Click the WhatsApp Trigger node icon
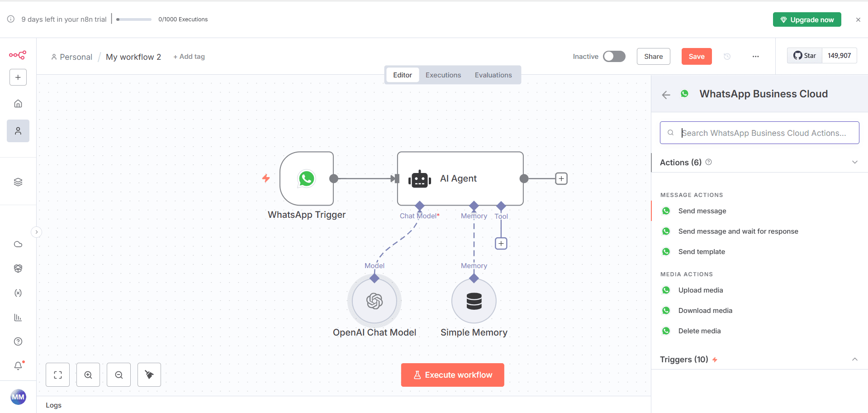 (306, 178)
